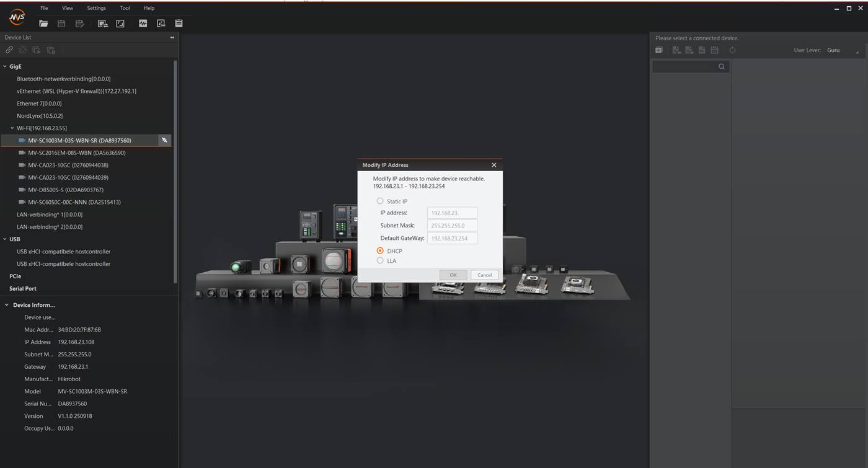Select Bluetooth-netwerkverbinding[0.0.0.0] interface

[64, 79]
